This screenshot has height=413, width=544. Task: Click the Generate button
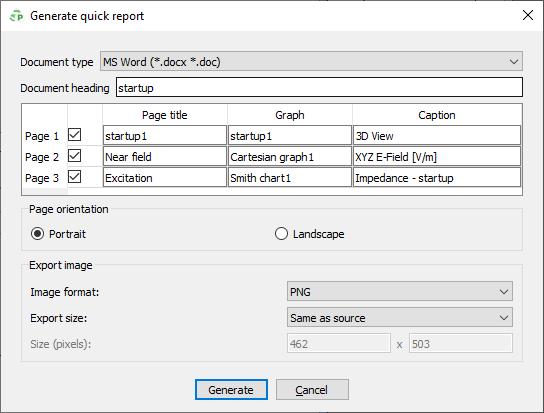[231, 390]
